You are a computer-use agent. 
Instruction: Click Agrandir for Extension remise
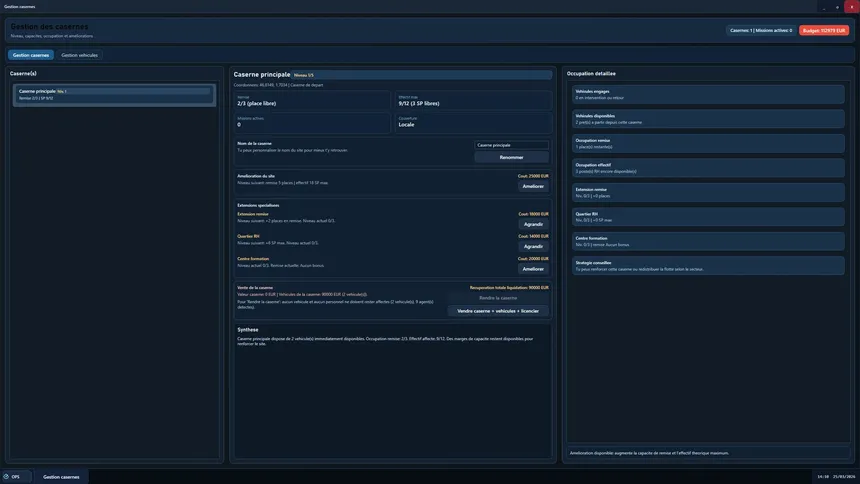click(x=533, y=224)
